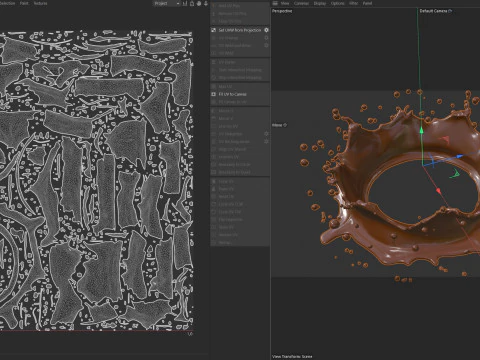Click the down-arrow icon in UV editor toolbar

coord(206,3)
